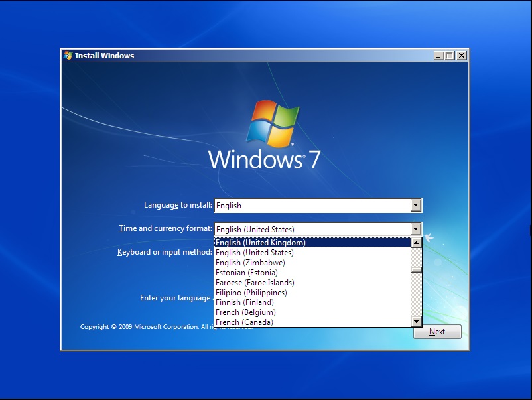Select French (Belgium) list entry
Image resolution: width=532 pixels, height=400 pixels.
pyautogui.click(x=312, y=312)
